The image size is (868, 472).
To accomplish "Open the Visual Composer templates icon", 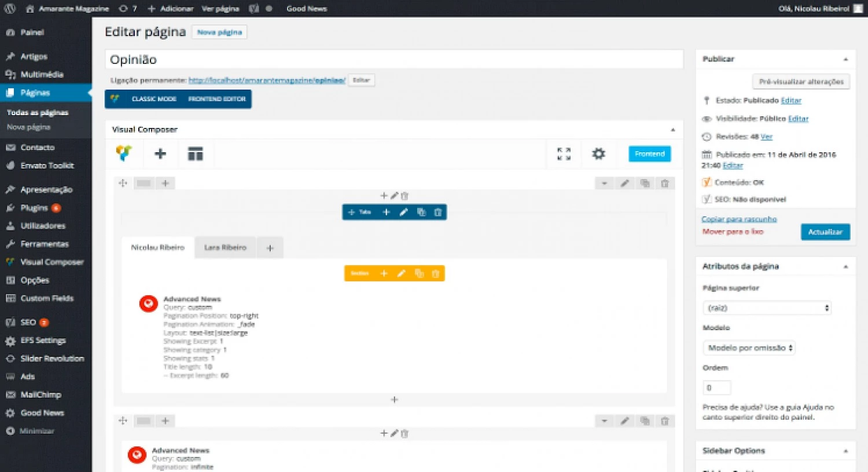I will (x=195, y=153).
